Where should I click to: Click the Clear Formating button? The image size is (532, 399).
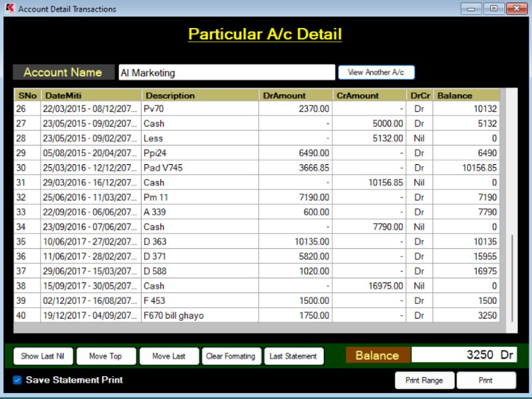[x=231, y=356]
